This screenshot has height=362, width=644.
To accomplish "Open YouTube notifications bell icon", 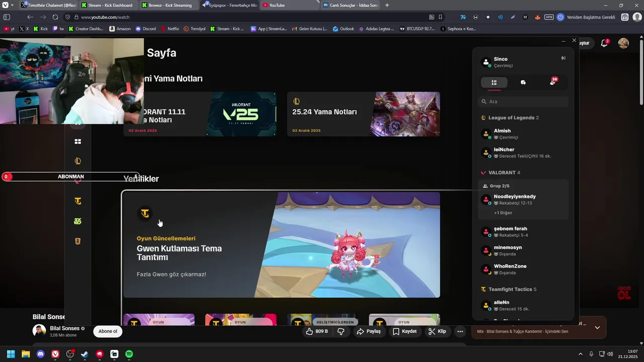I will click(605, 43).
